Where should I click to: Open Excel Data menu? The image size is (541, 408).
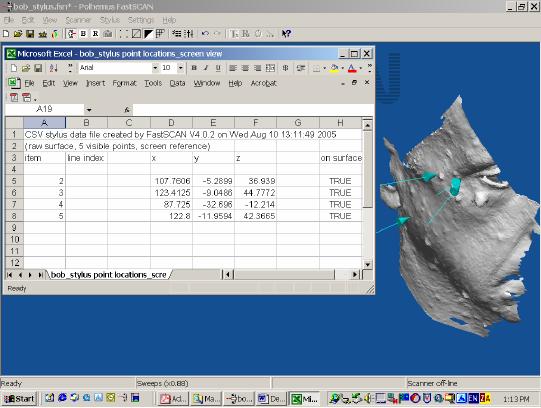tap(177, 83)
